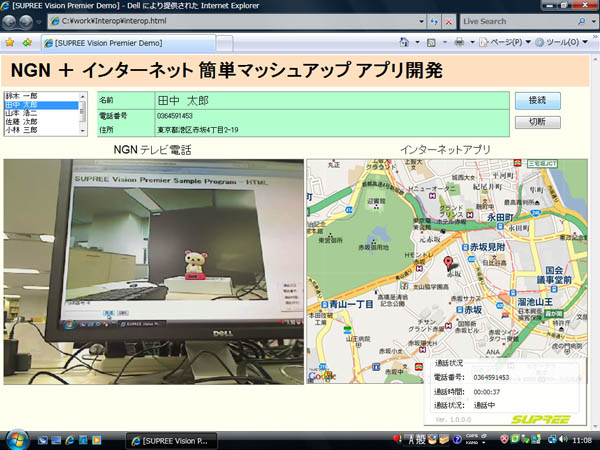Open the Live Search provider dropdown arrow
The image size is (600, 450).
click(593, 21)
